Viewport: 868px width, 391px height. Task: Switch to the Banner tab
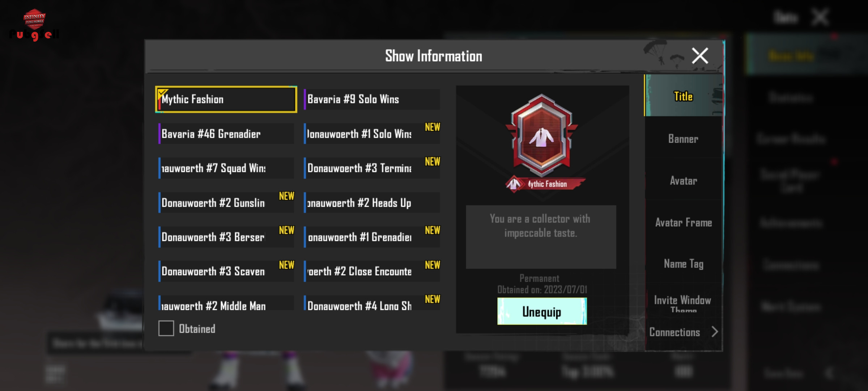(683, 139)
